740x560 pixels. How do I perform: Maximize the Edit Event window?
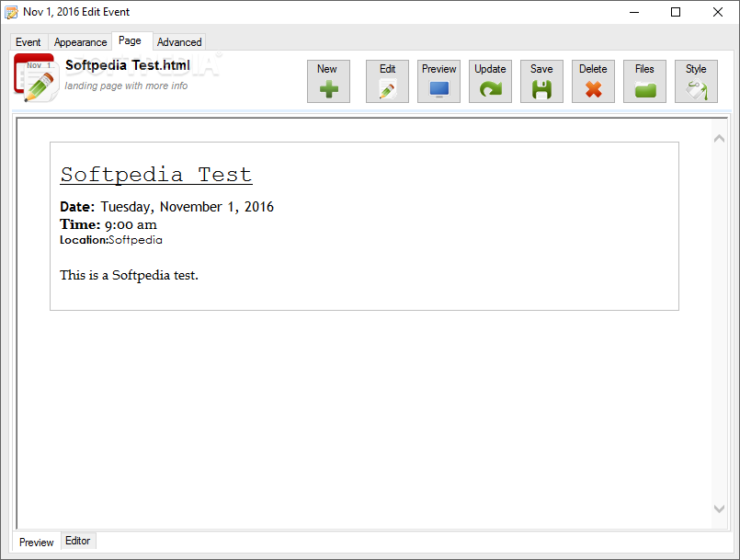click(x=676, y=12)
